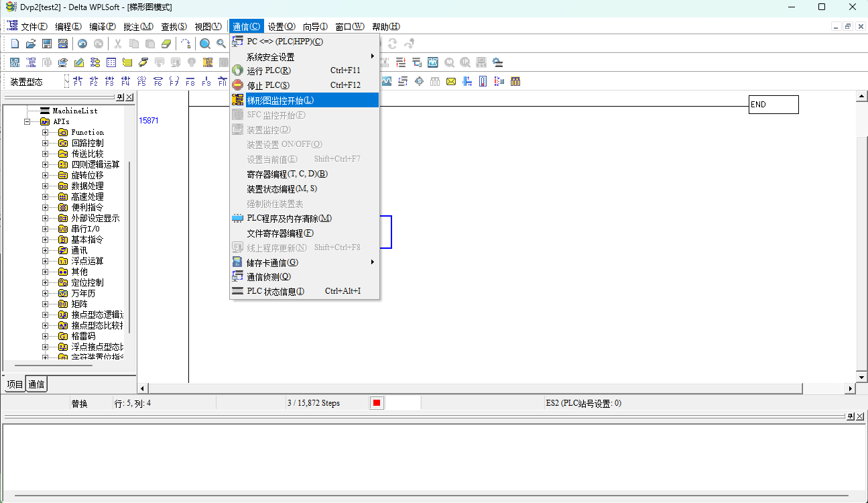Open the 编译 menu
The height and width of the screenshot is (503, 868).
tap(102, 27)
